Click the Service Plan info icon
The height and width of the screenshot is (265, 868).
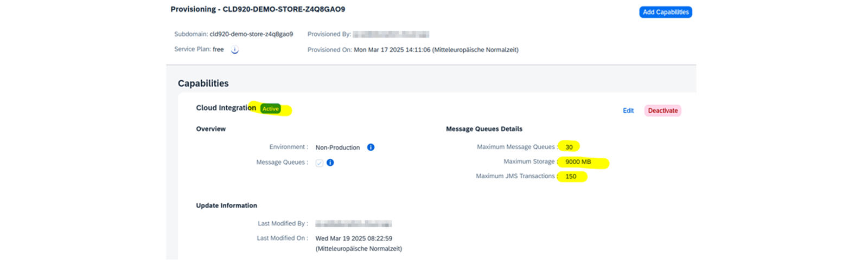click(235, 50)
